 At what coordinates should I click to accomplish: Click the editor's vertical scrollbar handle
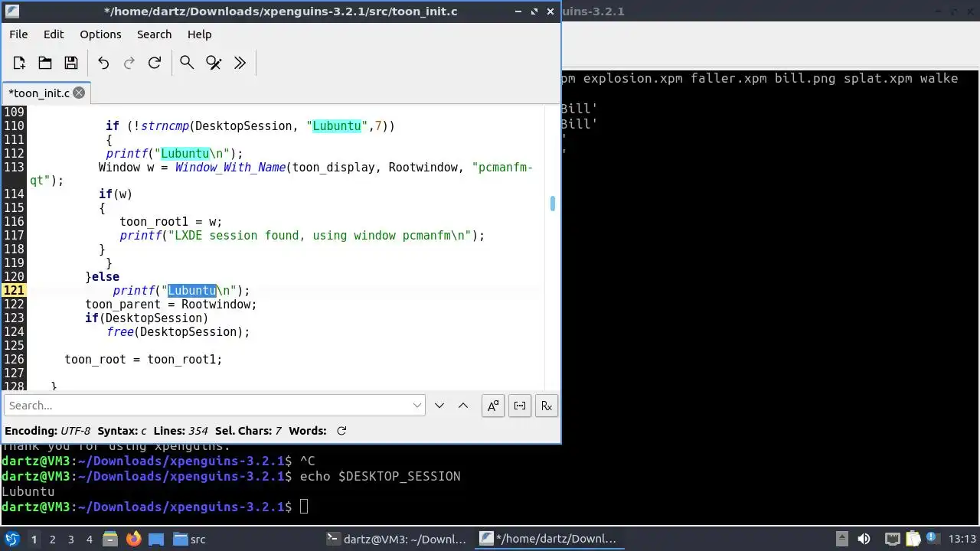pyautogui.click(x=552, y=203)
